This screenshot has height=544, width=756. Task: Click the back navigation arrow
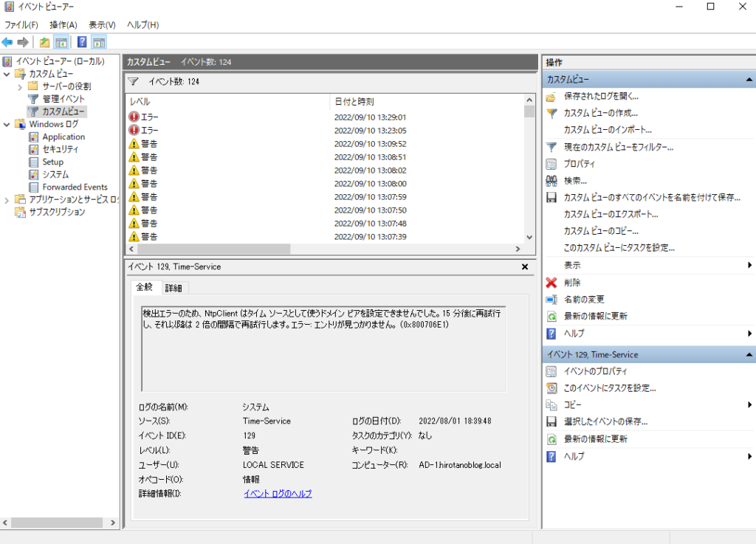click(7, 42)
